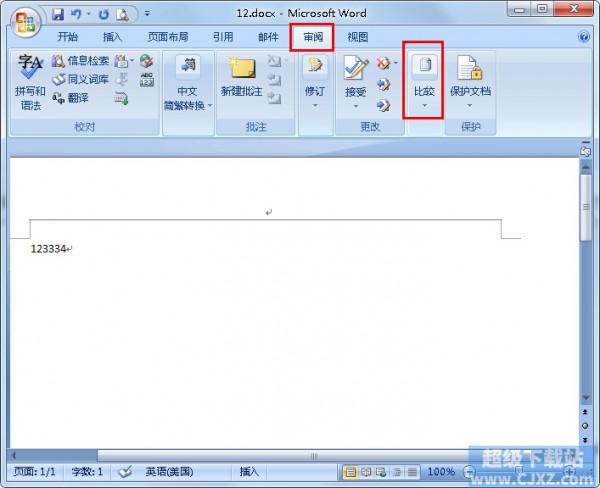Image resolution: width=600 pixels, height=488 pixels.
Task: Click the vertical scrollbar down arrow
Action: 585,398
